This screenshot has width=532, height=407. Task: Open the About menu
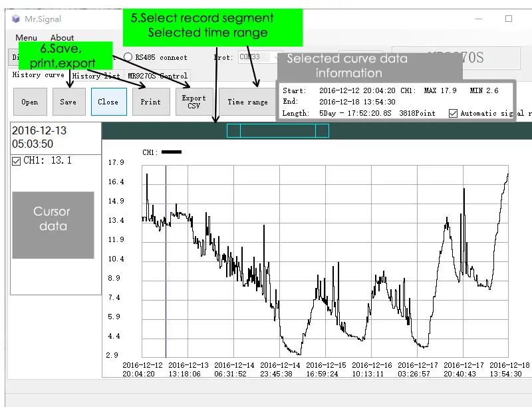62,37
